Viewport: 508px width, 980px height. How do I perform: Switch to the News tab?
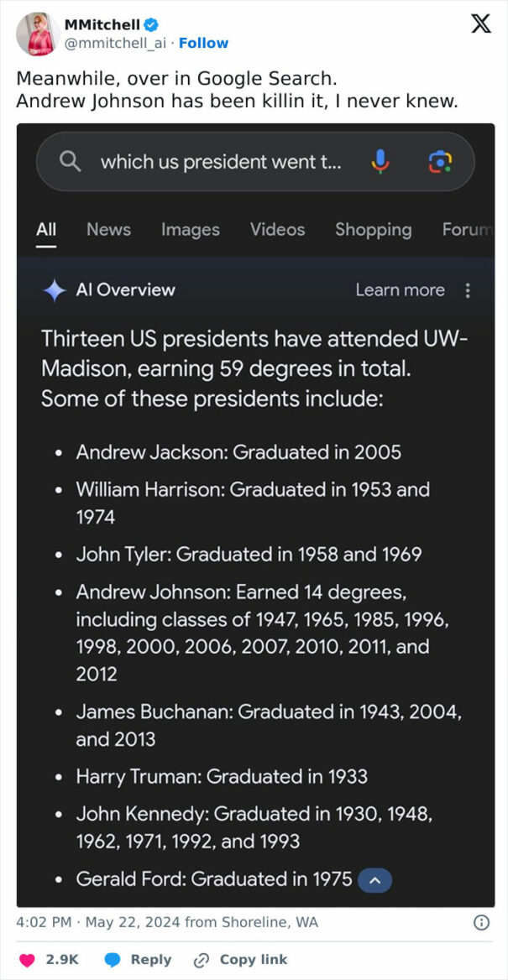(x=107, y=229)
